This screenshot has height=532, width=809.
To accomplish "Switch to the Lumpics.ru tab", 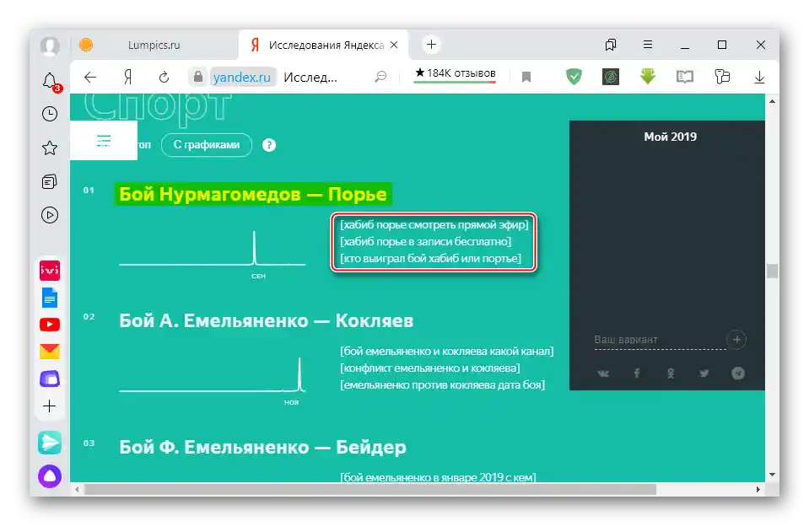I will [x=154, y=46].
